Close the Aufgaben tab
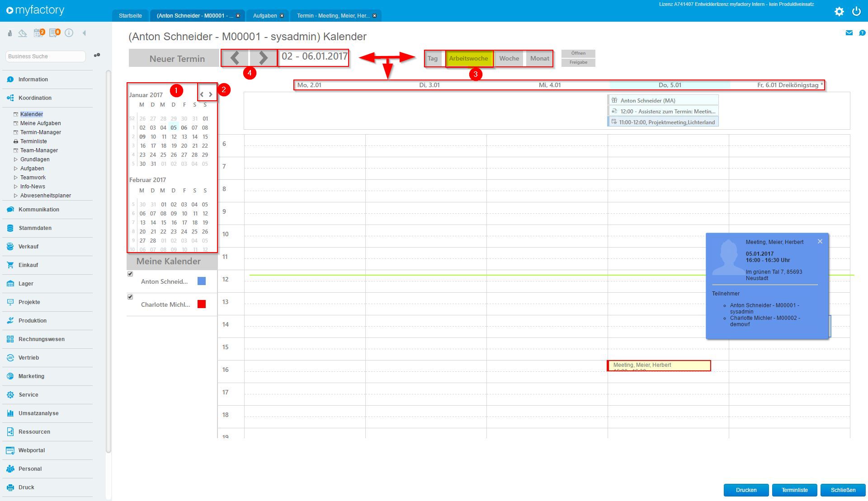This screenshot has height=501, width=868. pyautogui.click(x=282, y=16)
